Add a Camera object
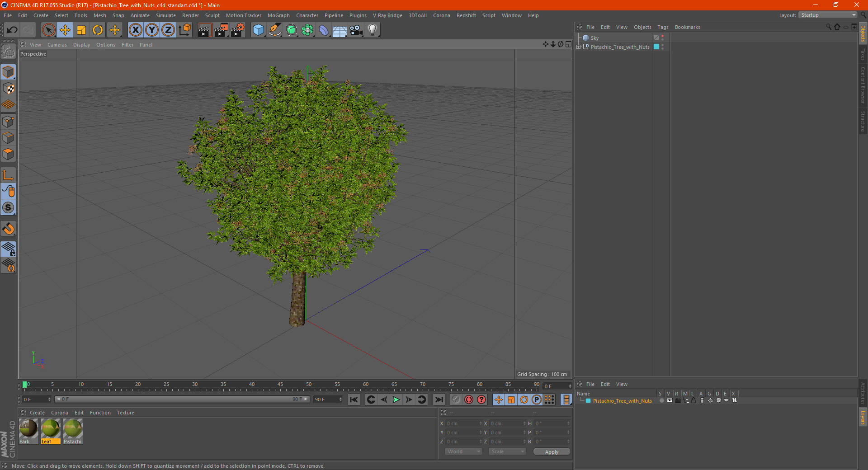This screenshot has height=470, width=868. coord(356,30)
